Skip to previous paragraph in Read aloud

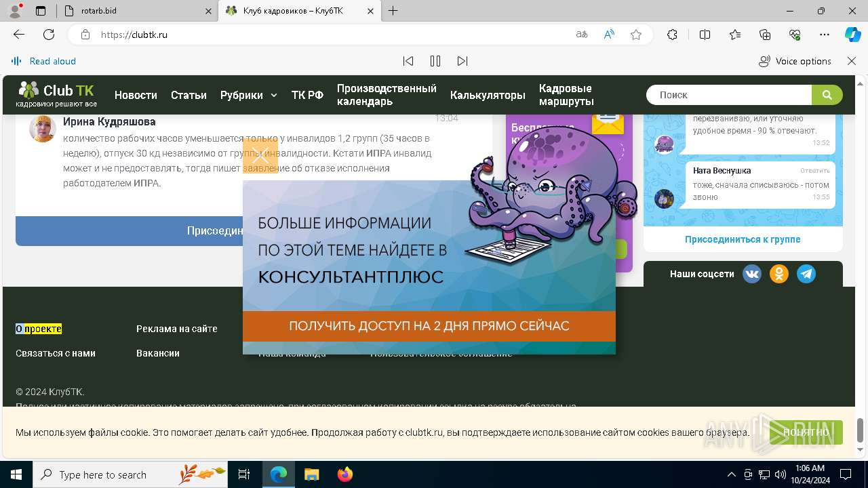[x=408, y=61]
